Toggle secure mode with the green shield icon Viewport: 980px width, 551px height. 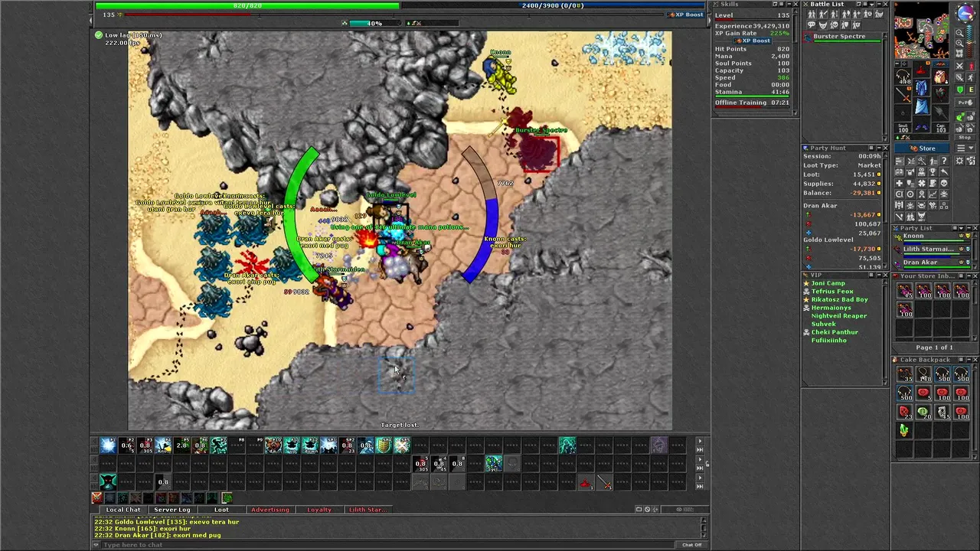[960, 90]
